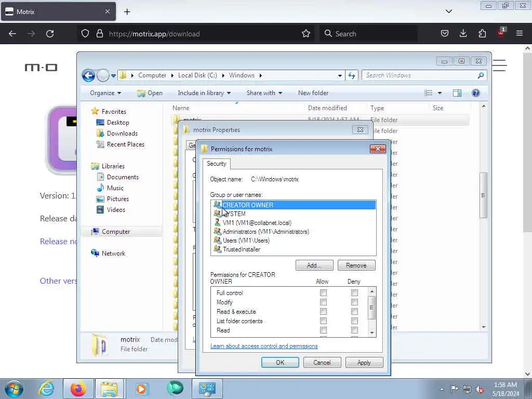Open Explorer help question mark icon
Viewport: 532px width, 399px height.
tap(476, 93)
